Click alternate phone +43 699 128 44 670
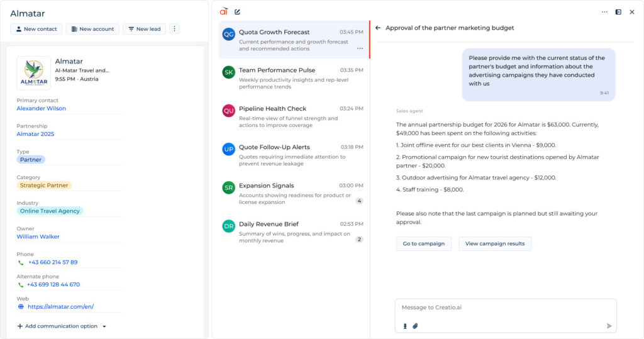The image size is (644, 339). pyautogui.click(x=53, y=284)
